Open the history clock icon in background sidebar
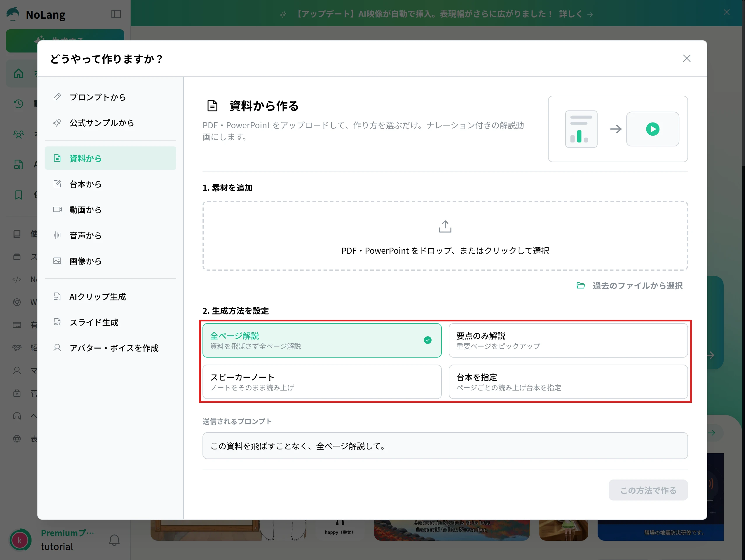The image size is (747, 560). point(19,104)
